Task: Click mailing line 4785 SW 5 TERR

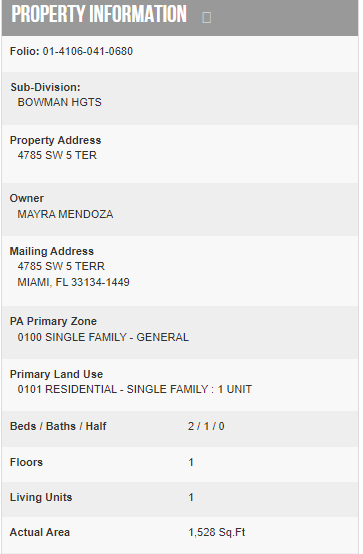Action: point(61,266)
